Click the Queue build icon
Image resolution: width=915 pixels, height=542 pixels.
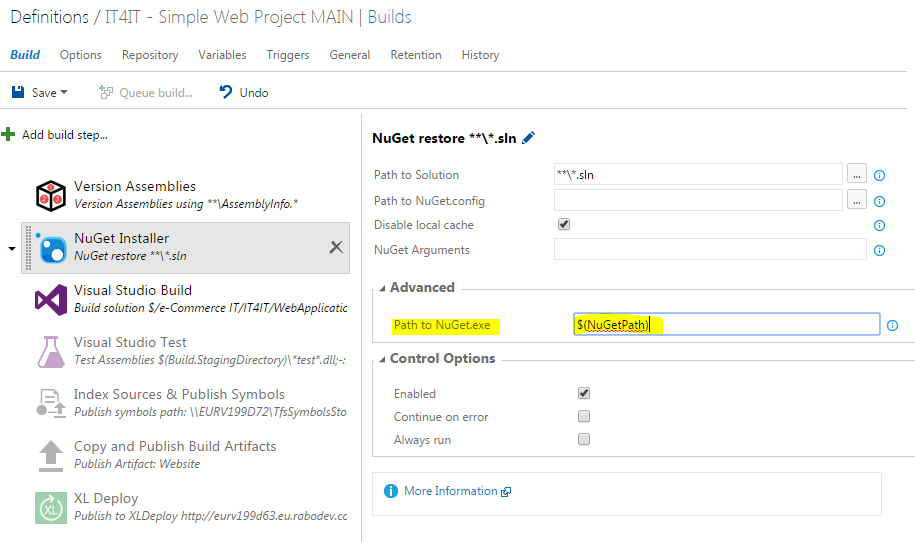(x=106, y=92)
